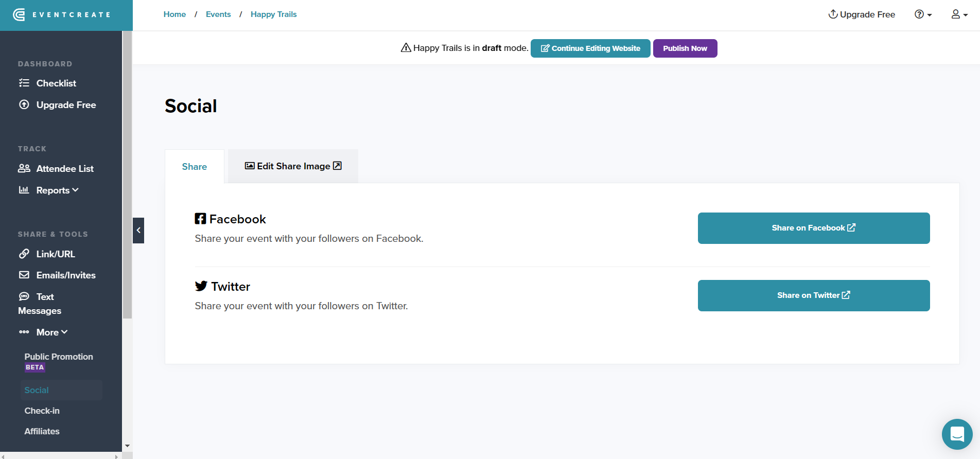Click the Publish Now button
The height and width of the screenshot is (459, 980).
point(685,48)
